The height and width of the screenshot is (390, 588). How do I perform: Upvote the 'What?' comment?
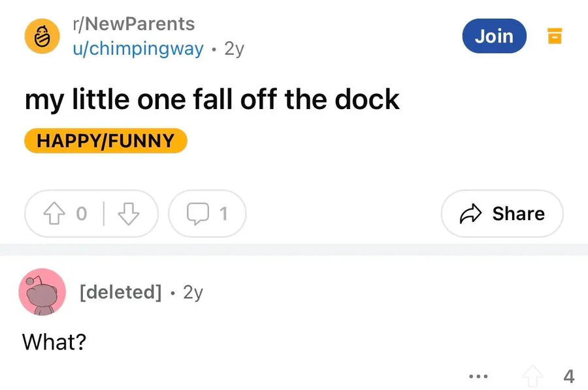532,376
